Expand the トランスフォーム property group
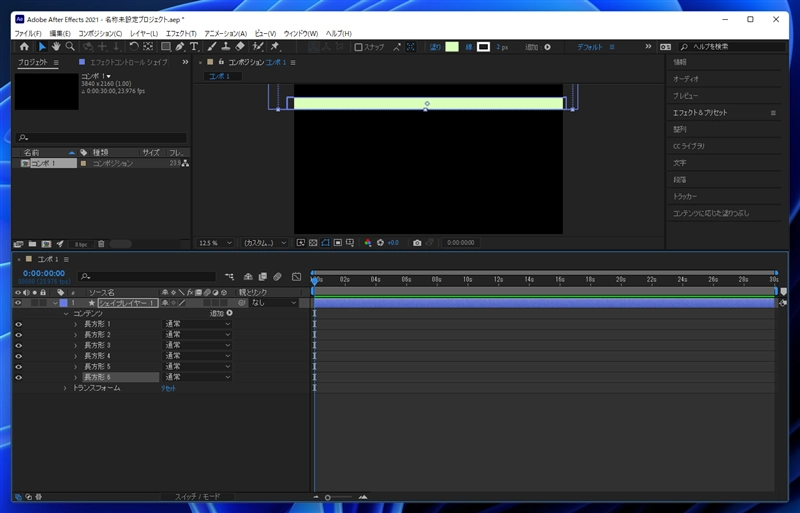 click(x=66, y=388)
